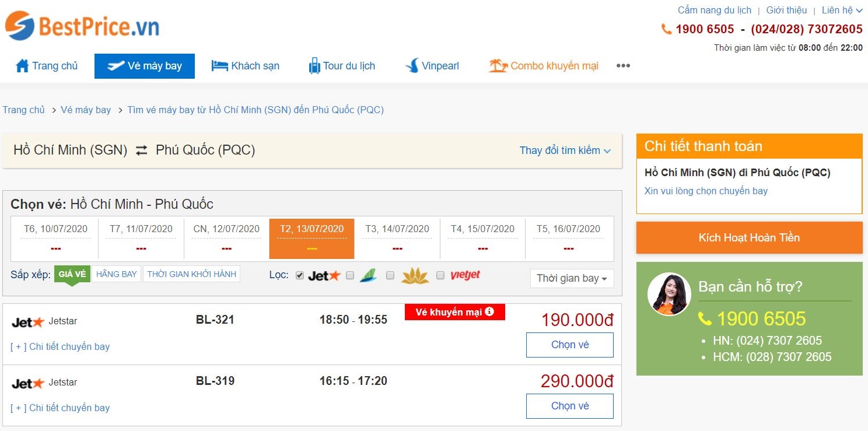Expand flight details for BL-321

pyautogui.click(x=60, y=346)
